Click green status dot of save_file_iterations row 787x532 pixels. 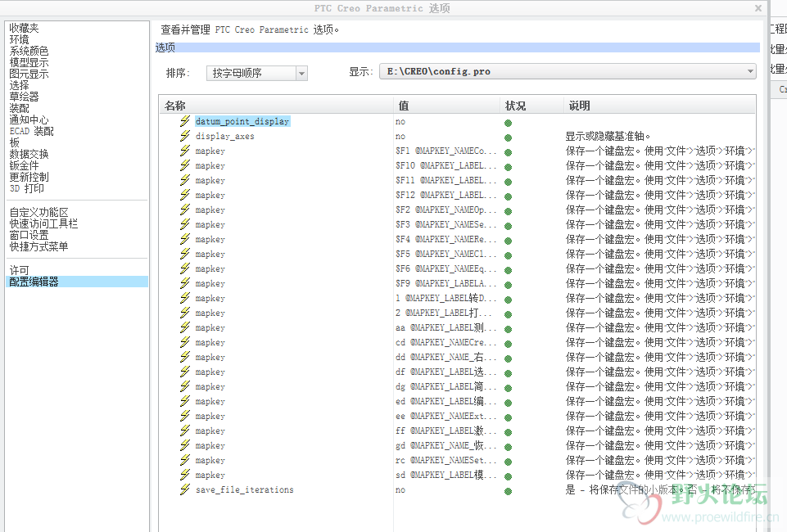(x=508, y=491)
